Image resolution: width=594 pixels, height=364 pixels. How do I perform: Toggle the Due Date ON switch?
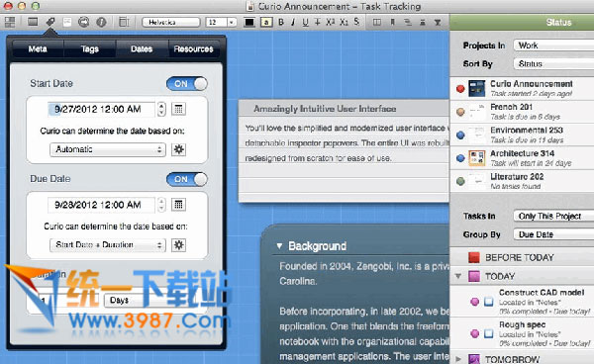(x=187, y=179)
